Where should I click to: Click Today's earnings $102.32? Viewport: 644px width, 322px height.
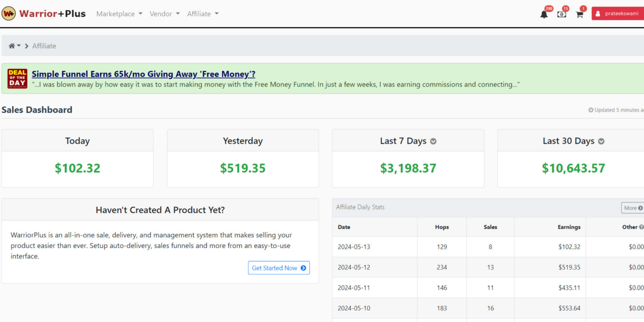point(78,168)
